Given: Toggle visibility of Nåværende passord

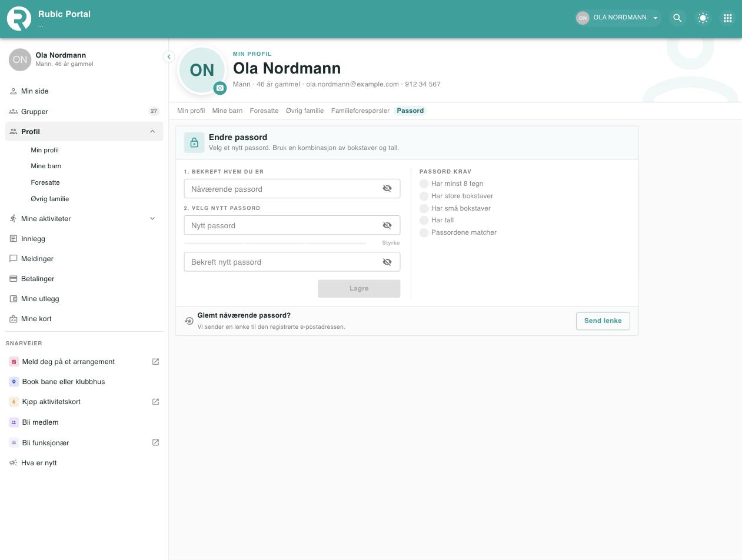Looking at the screenshot, I should pos(387,189).
